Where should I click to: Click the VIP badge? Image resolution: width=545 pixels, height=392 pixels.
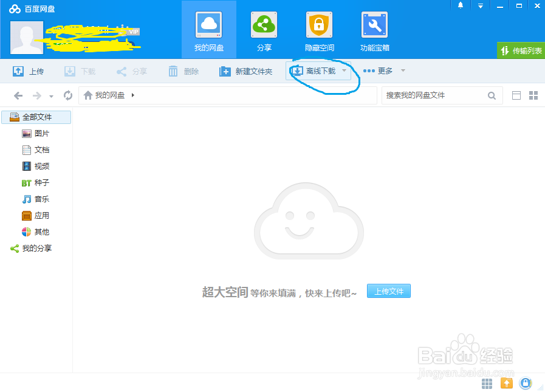point(134,32)
